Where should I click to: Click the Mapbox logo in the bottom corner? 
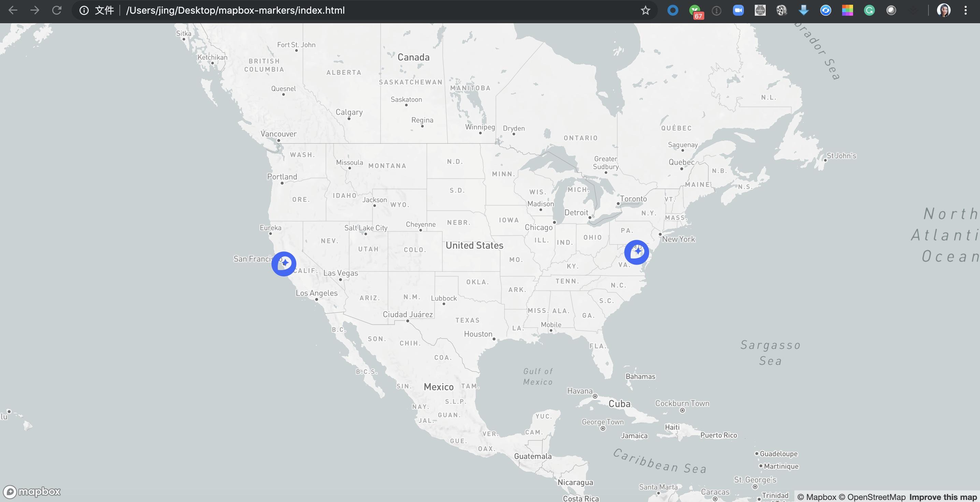pos(32,491)
